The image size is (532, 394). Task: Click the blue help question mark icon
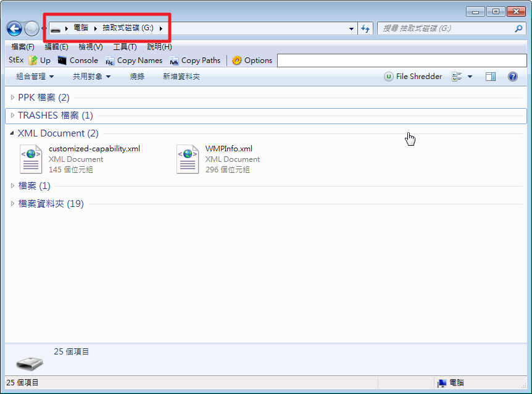pyautogui.click(x=512, y=77)
